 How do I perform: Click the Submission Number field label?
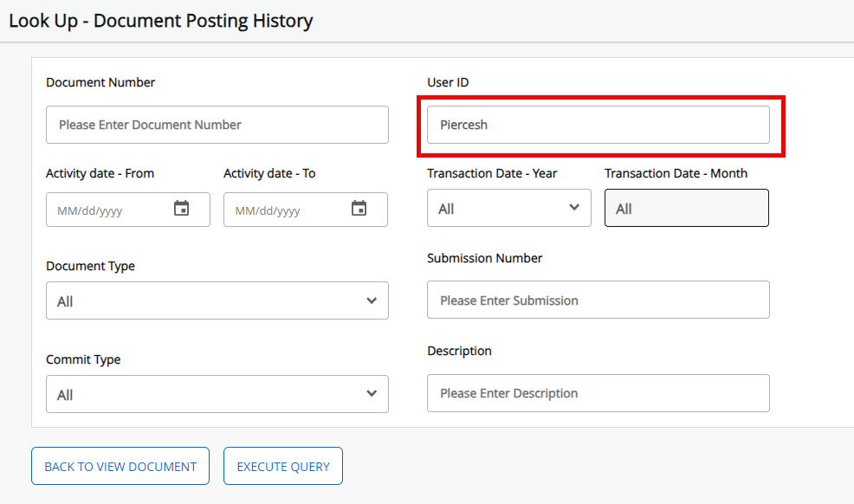[x=484, y=258]
